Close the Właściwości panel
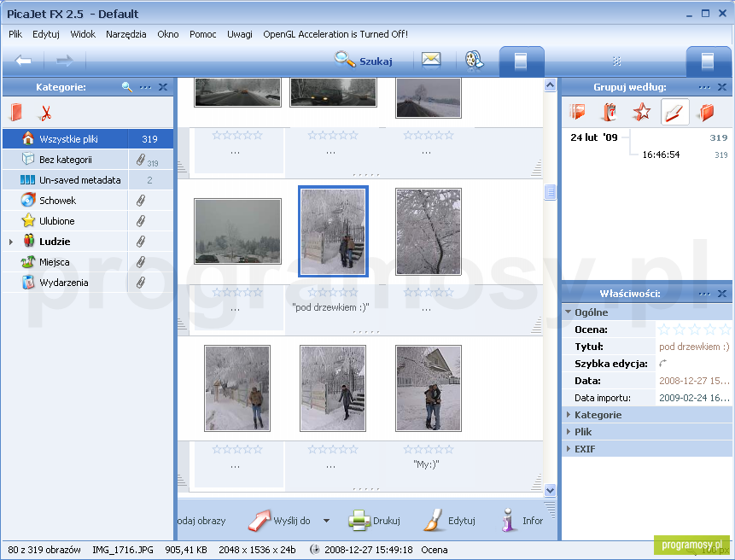This screenshot has width=735, height=560. coord(722,294)
